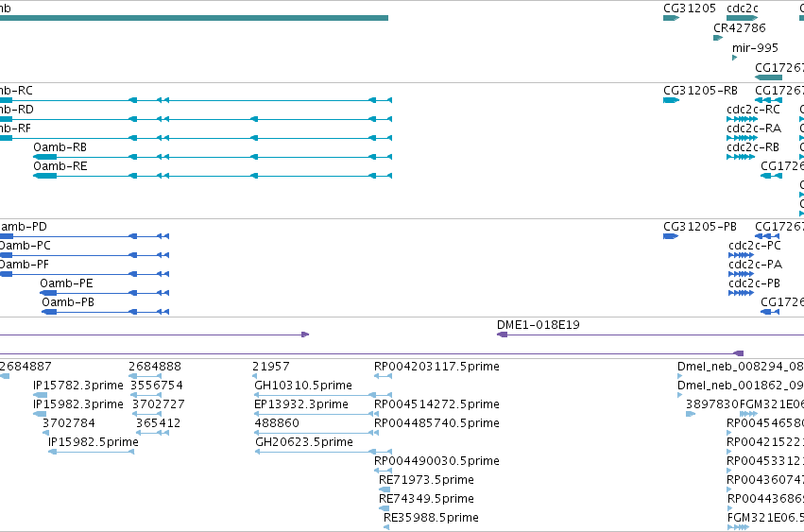Click the cdc2c-RC transcript label
Screen dimensions: 804x532
pos(753,110)
